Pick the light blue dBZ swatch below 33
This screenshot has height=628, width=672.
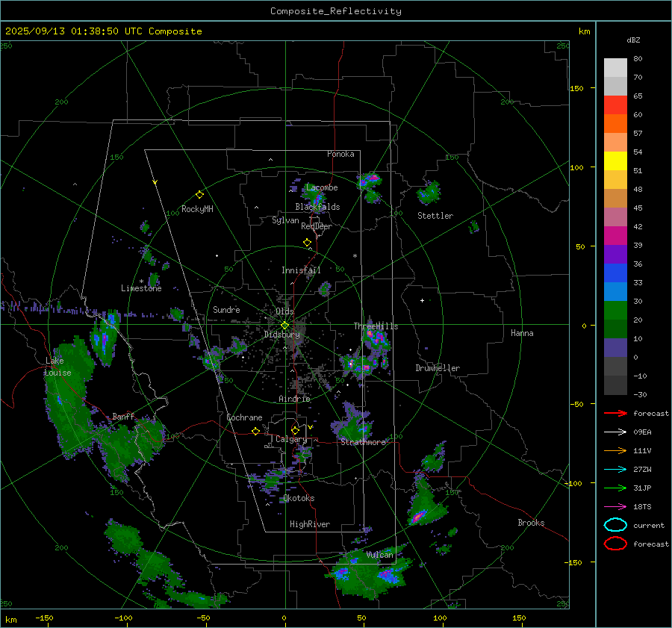[x=615, y=291]
